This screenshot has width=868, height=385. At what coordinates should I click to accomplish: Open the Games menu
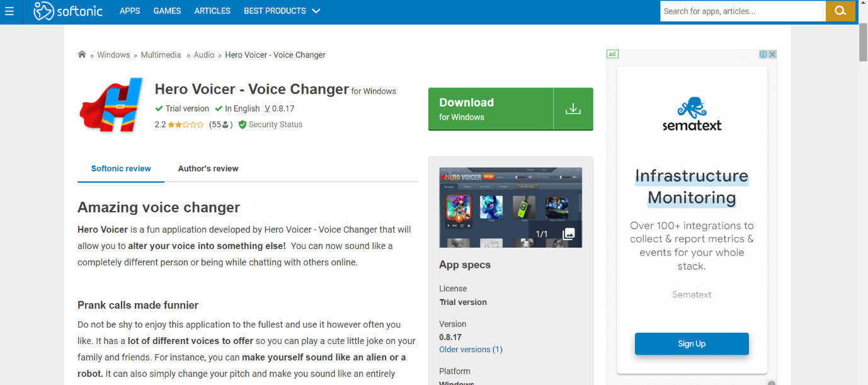pos(167,11)
